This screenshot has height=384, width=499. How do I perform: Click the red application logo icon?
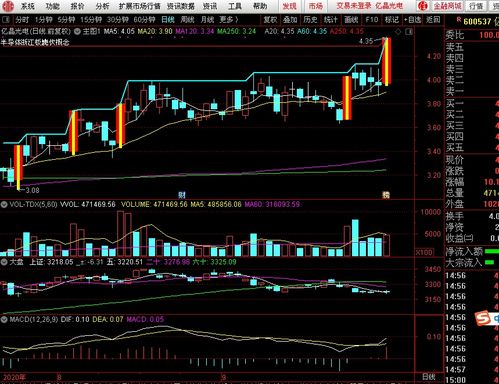click(x=7, y=6)
